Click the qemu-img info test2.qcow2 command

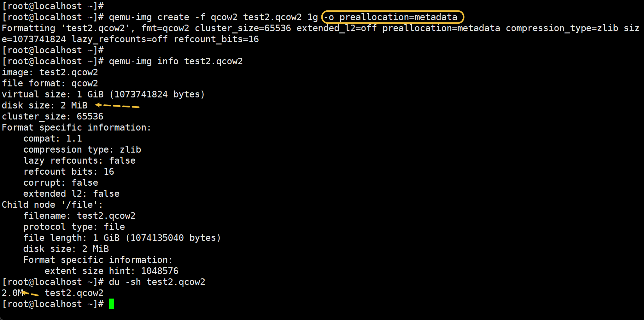click(176, 61)
